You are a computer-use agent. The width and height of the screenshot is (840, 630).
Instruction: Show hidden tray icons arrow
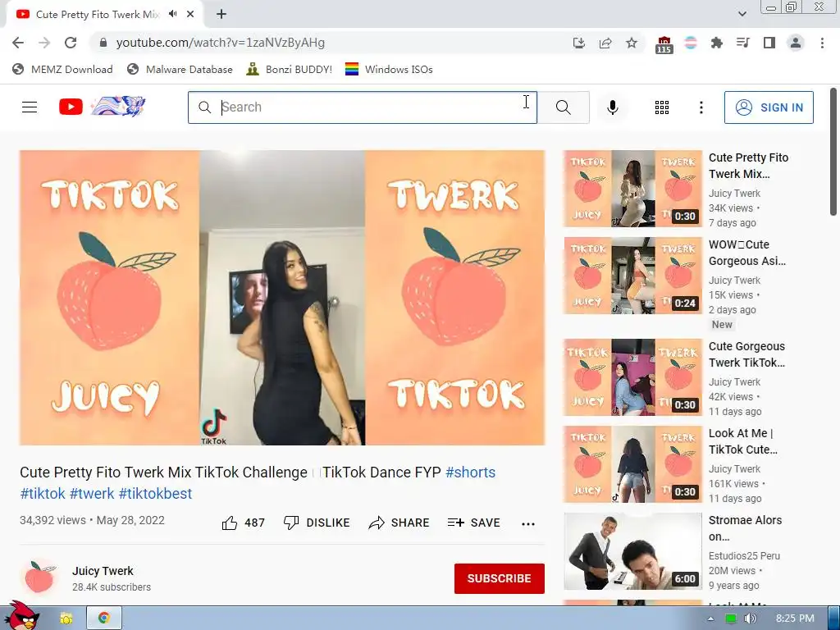pyautogui.click(x=711, y=619)
